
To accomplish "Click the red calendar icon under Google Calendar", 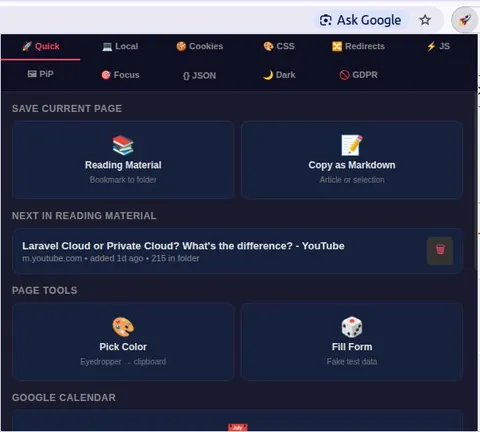I will (x=238, y=427).
